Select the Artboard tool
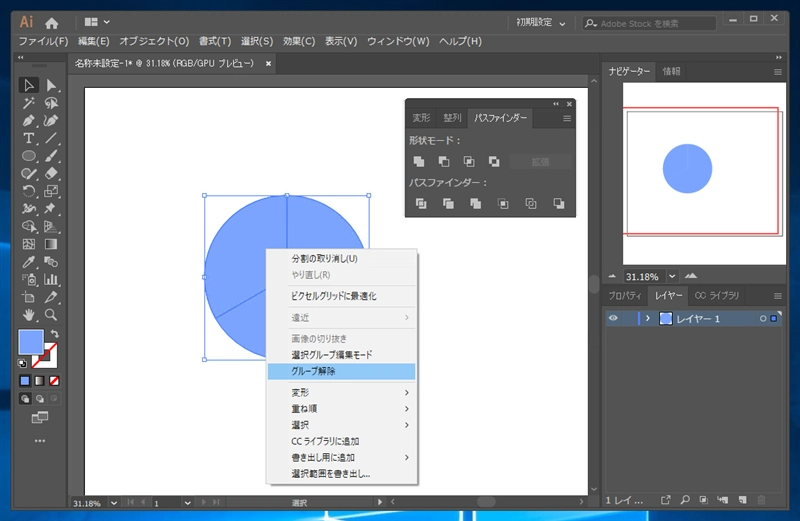Screen dimensions: 800x521 click(x=29, y=297)
